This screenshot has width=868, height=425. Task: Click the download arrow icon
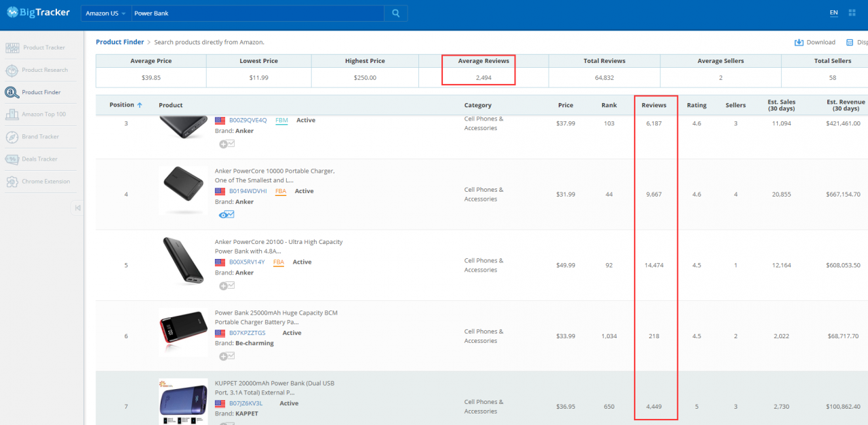click(799, 42)
